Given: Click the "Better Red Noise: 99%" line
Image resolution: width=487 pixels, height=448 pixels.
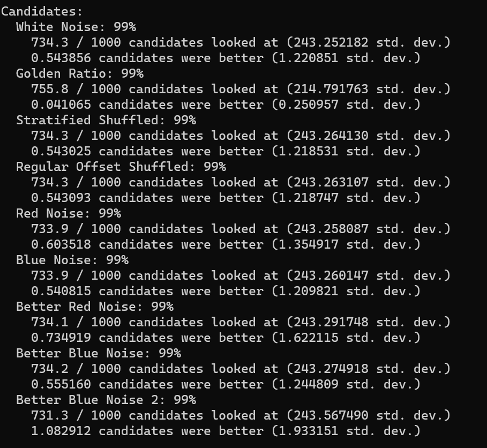Looking at the screenshot, I should 94,306.
